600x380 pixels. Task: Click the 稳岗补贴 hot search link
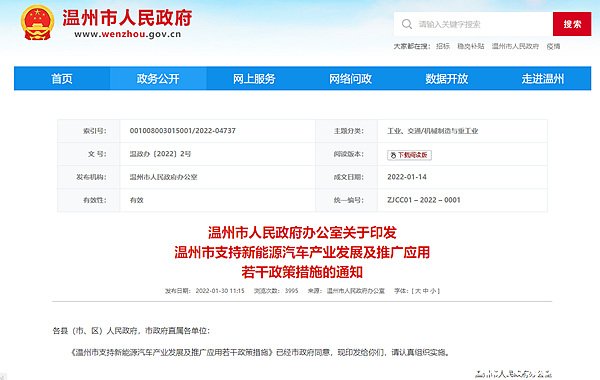tap(471, 46)
